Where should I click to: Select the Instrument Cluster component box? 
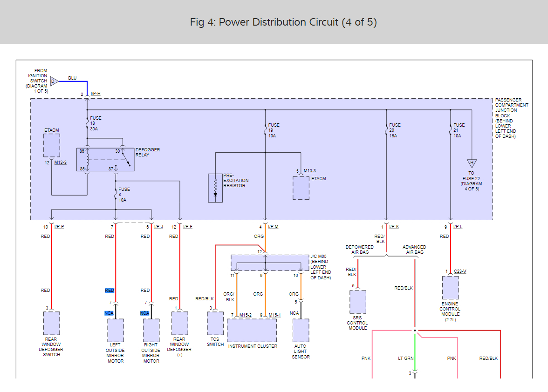click(252, 331)
